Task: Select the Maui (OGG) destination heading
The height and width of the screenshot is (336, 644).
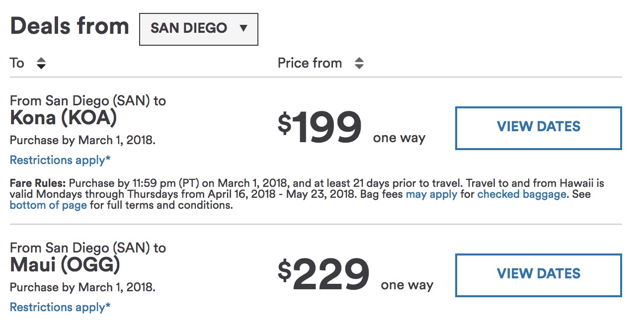Action: (x=65, y=265)
